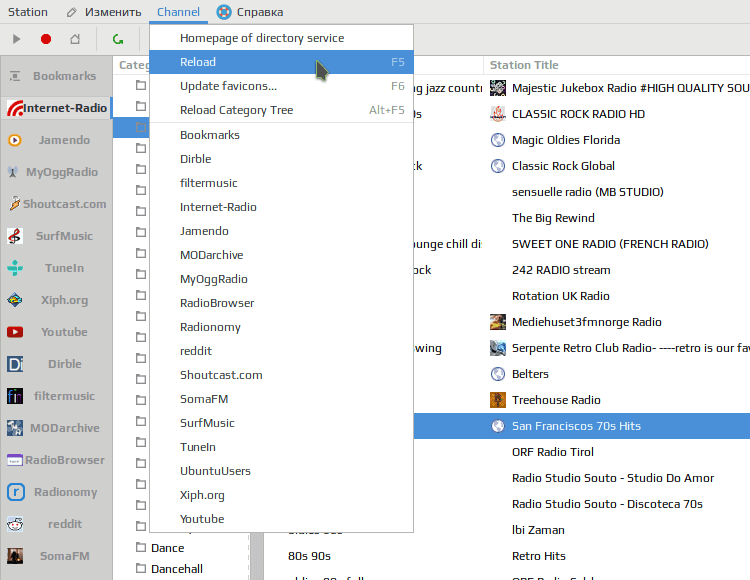
Task: Choose Reload Category Tree entry
Action: [x=281, y=110]
